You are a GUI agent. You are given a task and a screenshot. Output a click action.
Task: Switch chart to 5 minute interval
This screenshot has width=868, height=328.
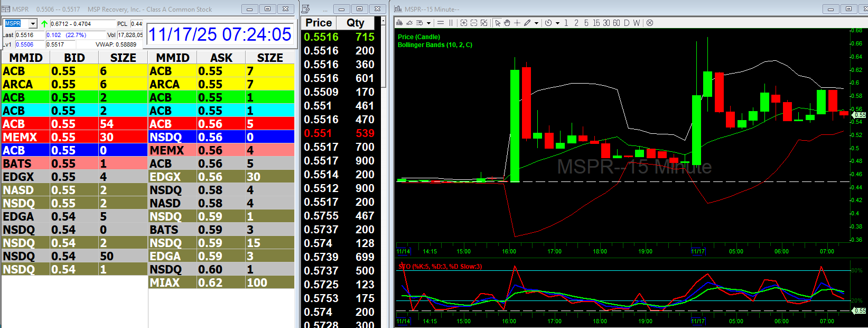[x=586, y=23]
